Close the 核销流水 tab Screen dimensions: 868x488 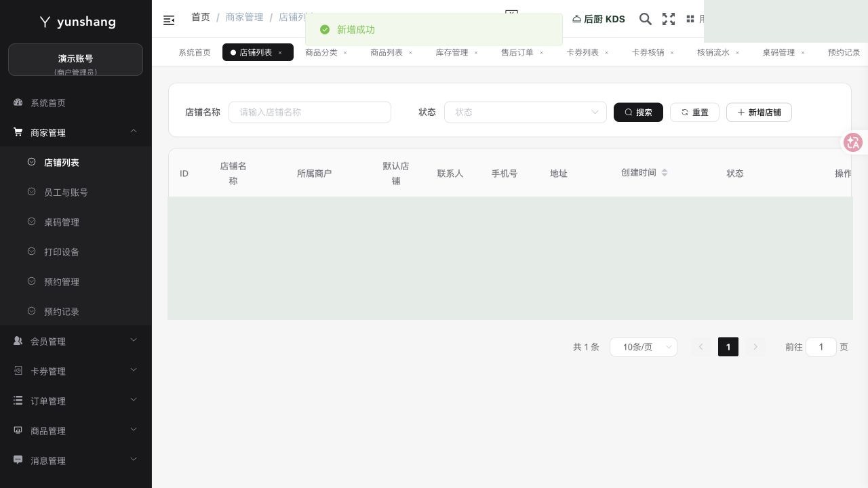(x=737, y=52)
